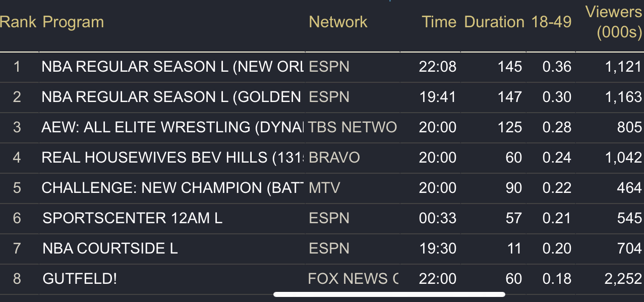
Task: Sort by Network column header
Action: (x=338, y=22)
